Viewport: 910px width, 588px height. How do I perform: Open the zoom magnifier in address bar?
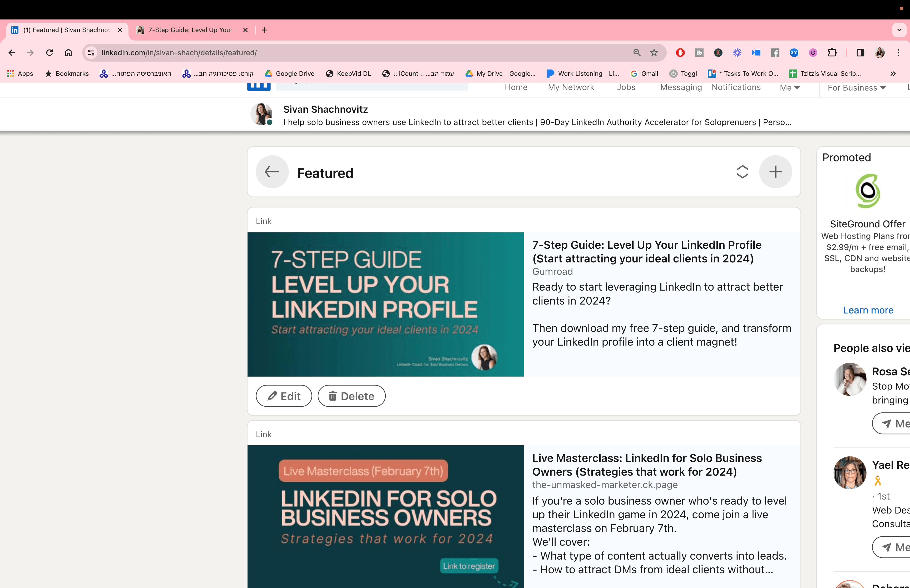[637, 53]
